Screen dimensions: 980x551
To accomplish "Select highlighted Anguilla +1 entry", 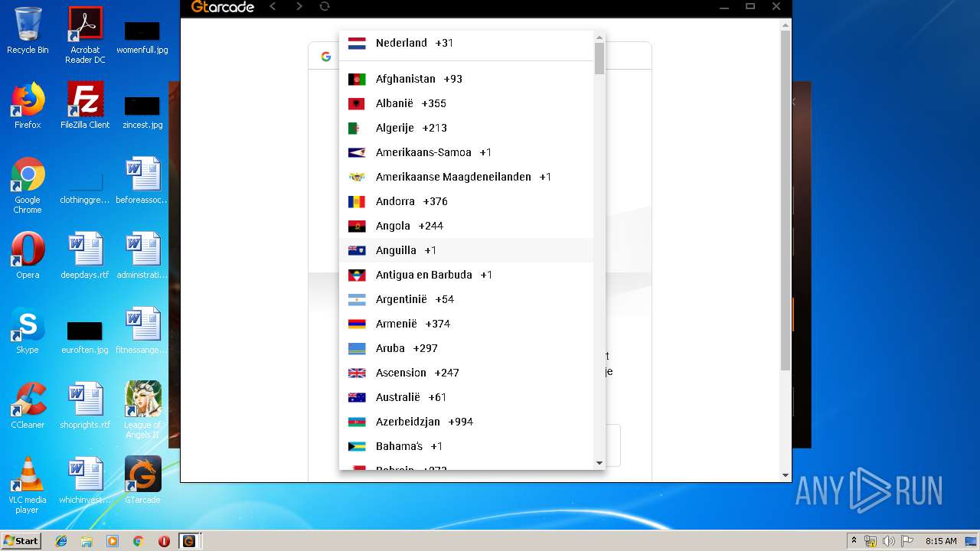I will [x=466, y=250].
